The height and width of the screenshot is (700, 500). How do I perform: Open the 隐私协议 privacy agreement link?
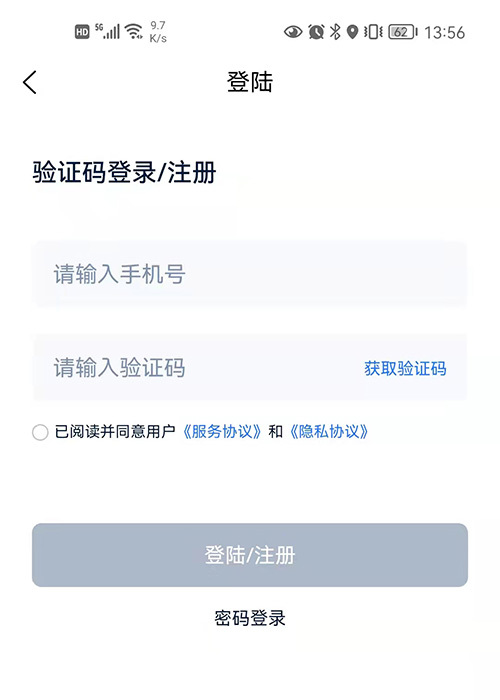pos(329,432)
